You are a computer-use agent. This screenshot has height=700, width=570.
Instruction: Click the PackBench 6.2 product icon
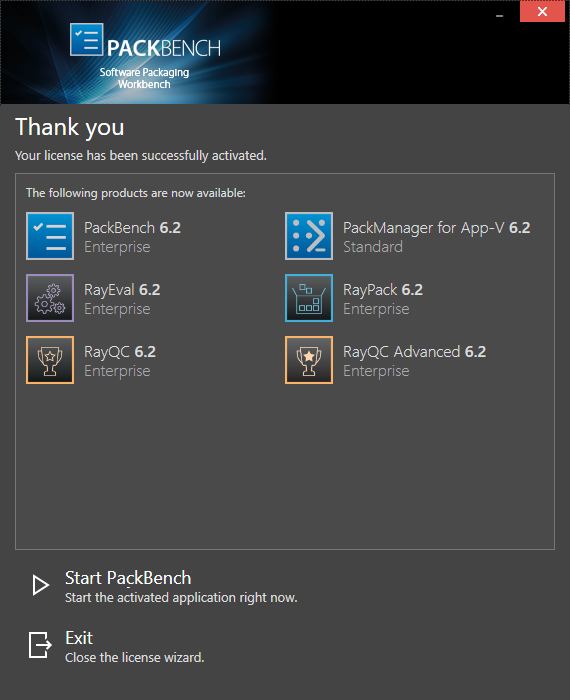[x=50, y=236]
